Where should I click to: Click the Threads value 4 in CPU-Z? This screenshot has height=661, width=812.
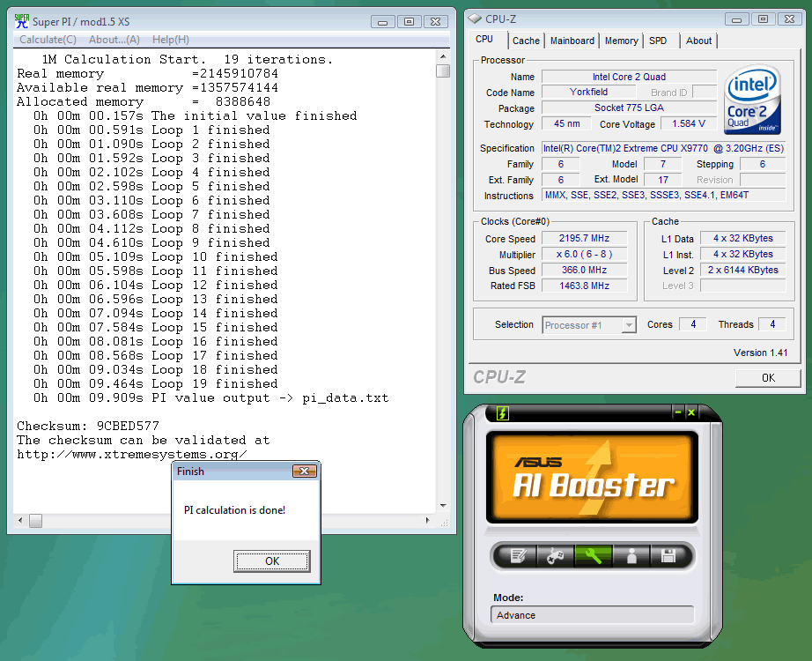772,324
